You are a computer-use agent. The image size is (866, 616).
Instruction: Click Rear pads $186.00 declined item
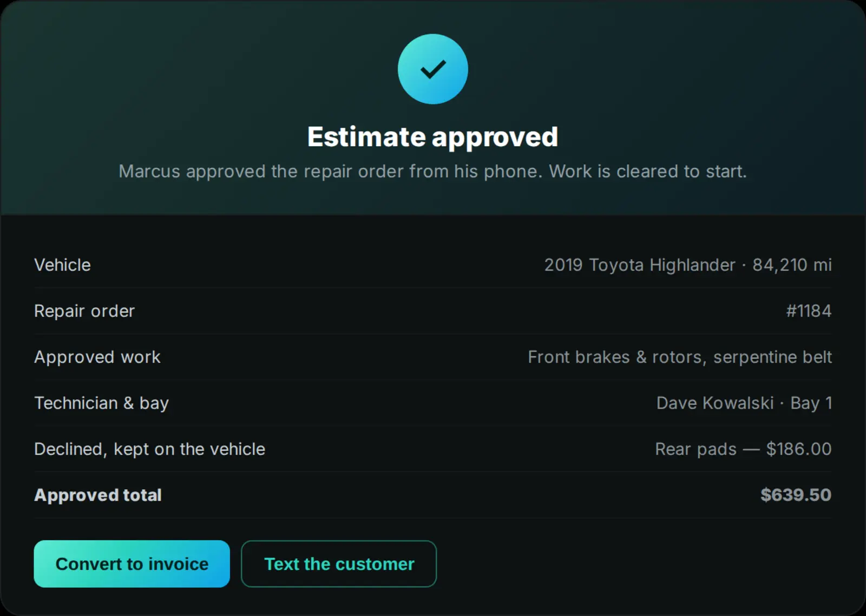point(744,449)
